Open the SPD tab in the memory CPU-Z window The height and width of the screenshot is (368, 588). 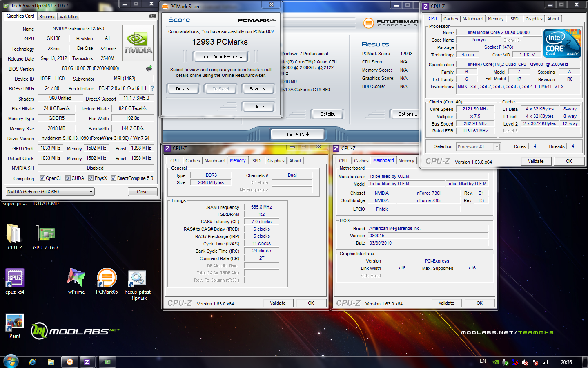256,161
